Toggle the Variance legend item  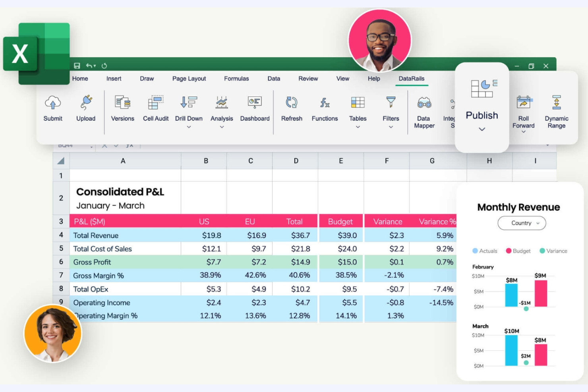(554, 251)
